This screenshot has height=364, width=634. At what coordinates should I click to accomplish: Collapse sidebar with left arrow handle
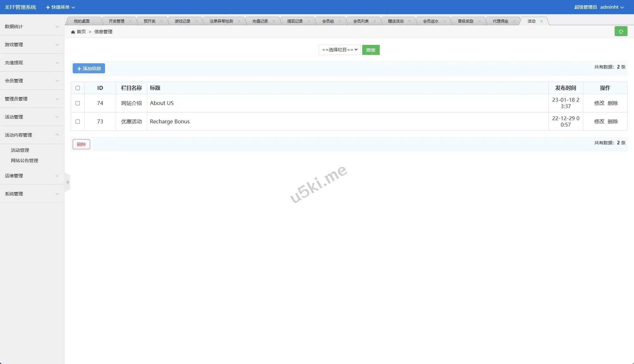click(x=67, y=182)
